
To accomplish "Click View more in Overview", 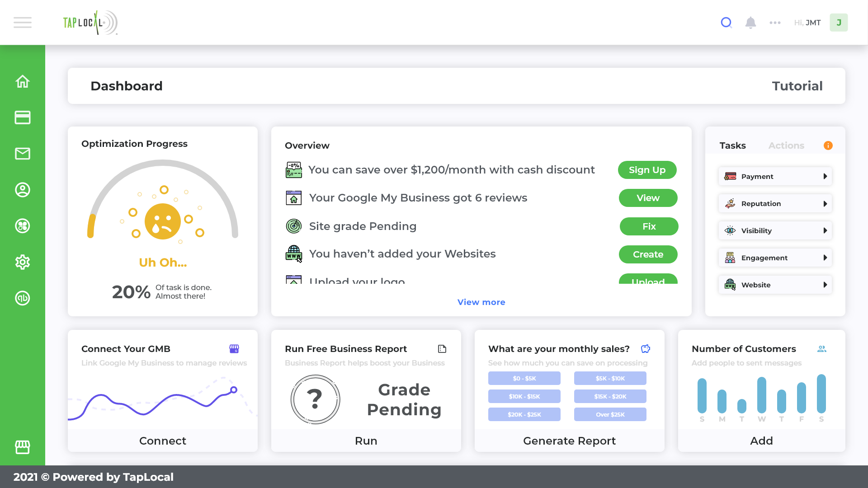I will (481, 302).
